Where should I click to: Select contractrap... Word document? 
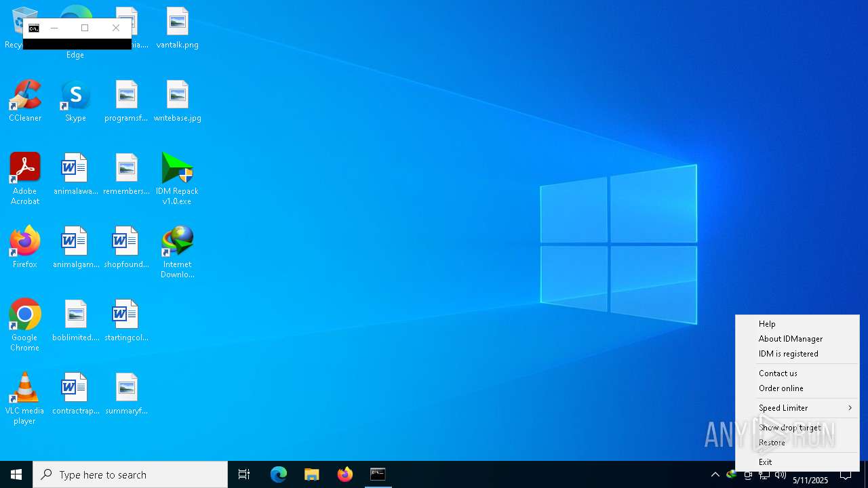pos(75,394)
